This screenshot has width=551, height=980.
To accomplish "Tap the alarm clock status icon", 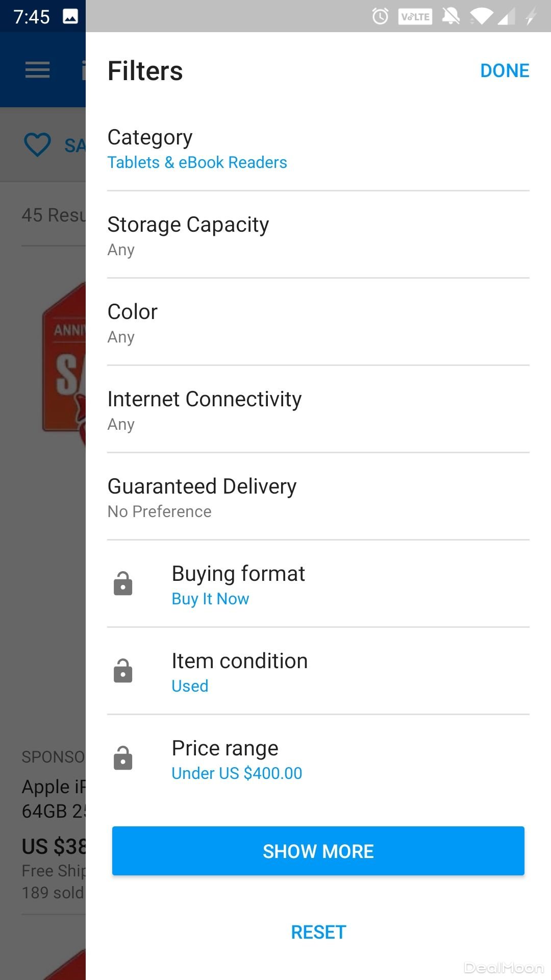I will pyautogui.click(x=380, y=16).
